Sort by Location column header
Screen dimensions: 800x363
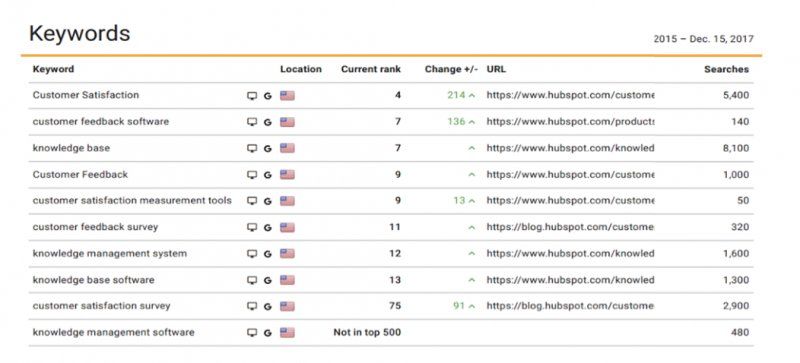(x=301, y=69)
